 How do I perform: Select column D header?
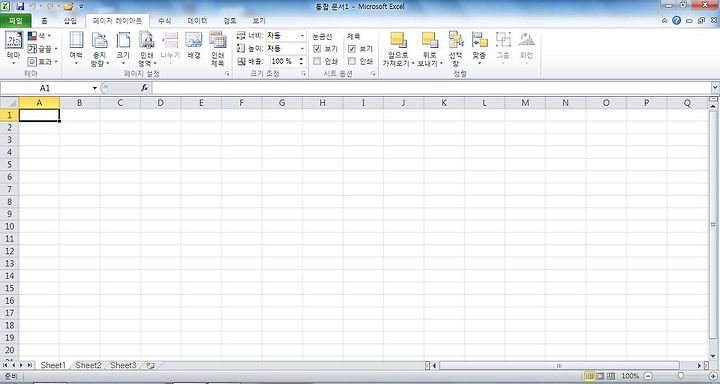[160, 103]
